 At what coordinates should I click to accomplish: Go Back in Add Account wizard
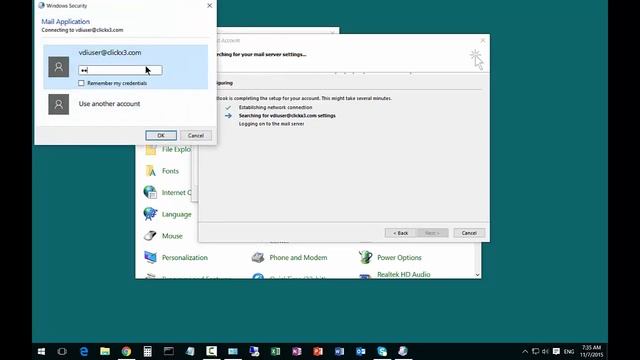point(400,233)
